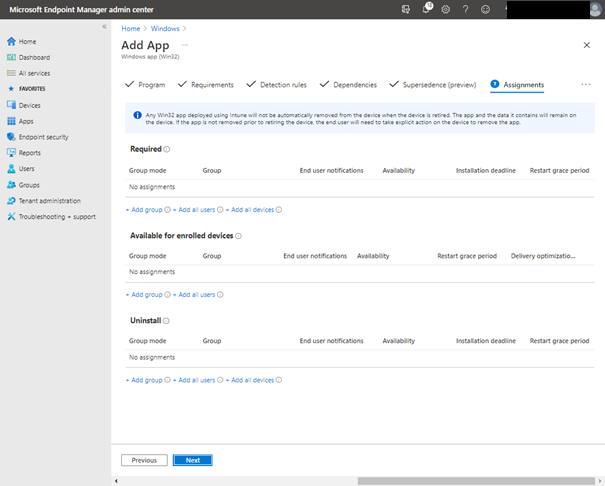The width and height of the screenshot is (605, 486).
Task: Close the Add App pane
Action: (x=586, y=45)
